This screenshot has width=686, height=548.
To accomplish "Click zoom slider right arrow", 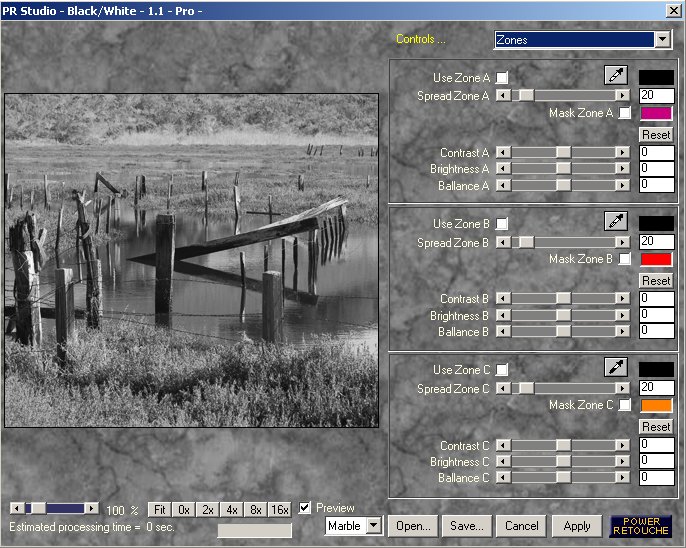I will click(91, 508).
